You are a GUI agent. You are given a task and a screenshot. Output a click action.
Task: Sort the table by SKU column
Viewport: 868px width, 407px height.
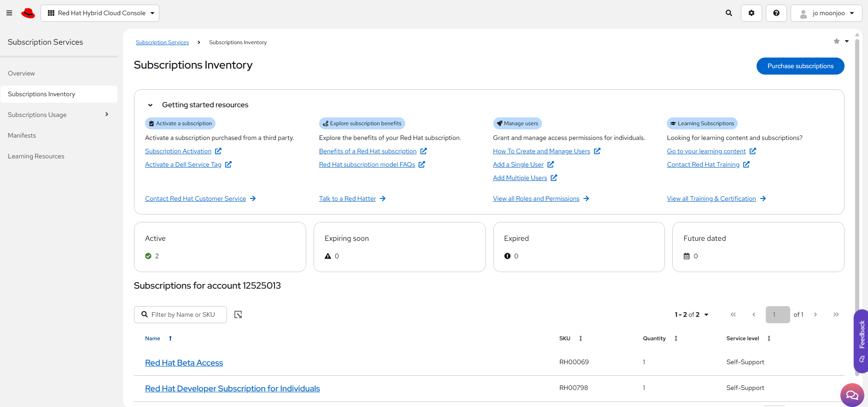coord(581,338)
